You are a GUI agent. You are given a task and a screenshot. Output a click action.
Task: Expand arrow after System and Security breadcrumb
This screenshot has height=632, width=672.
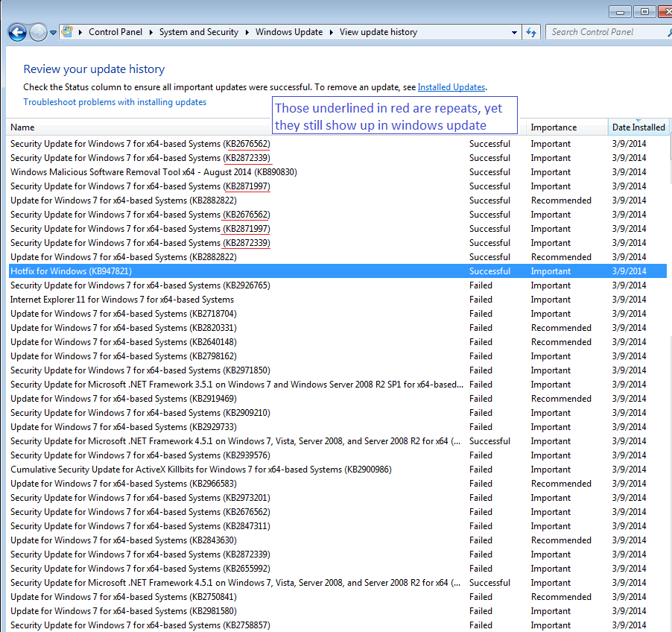point(247,32)
